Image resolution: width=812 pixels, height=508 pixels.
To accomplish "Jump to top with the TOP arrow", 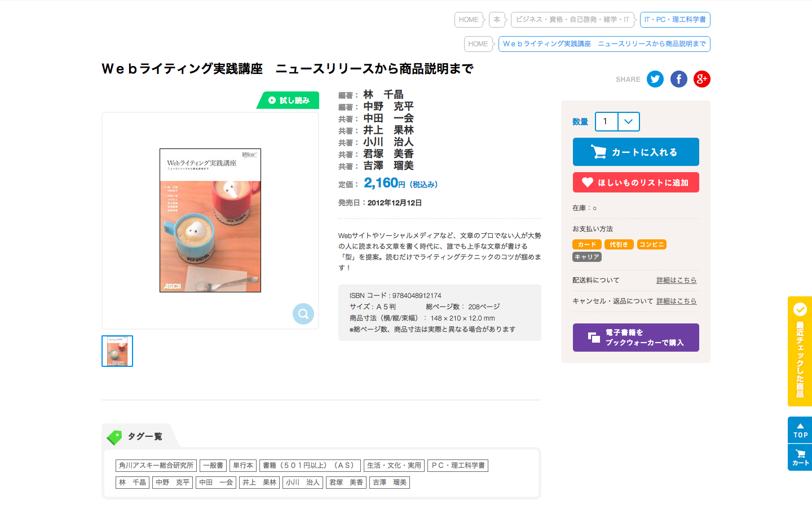I will pyautogui.click(x=800, y=430).
